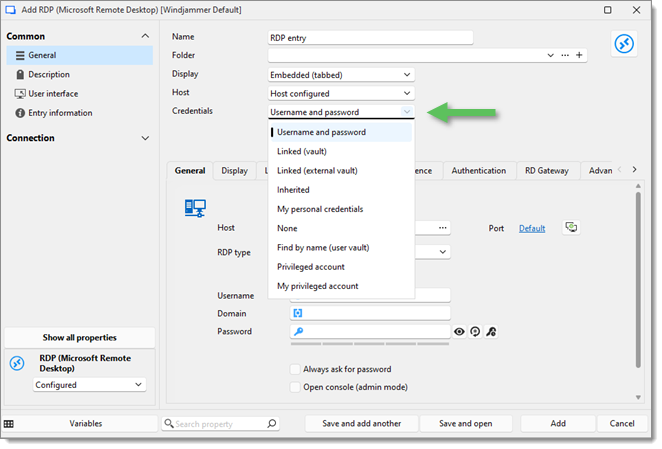Reveal password with the eye icon
Screen dimensions: 662x449
pyautogui.click(x=459, y=332)
